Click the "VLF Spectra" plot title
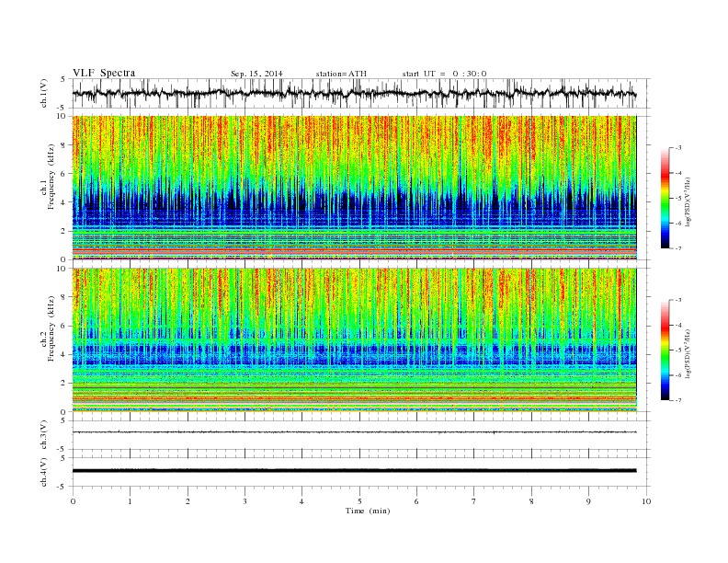728x563 pixels. click(104, 73)
